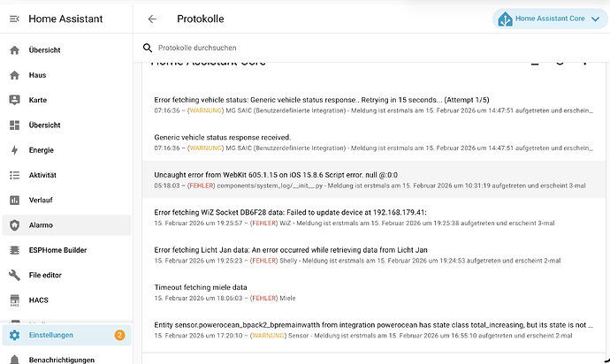
Task: Open the Alarmo shield icon
Action: point(14,225)
